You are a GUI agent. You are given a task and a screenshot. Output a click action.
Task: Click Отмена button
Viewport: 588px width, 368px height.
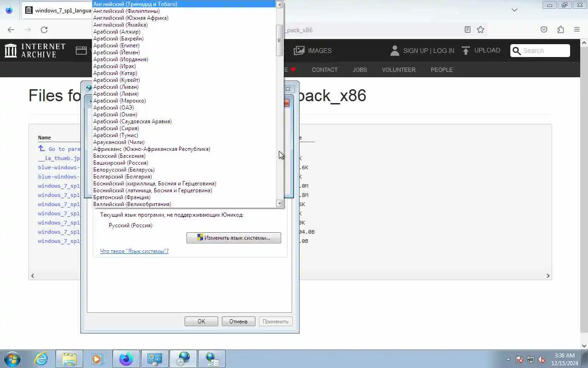[x=238, y=322]
